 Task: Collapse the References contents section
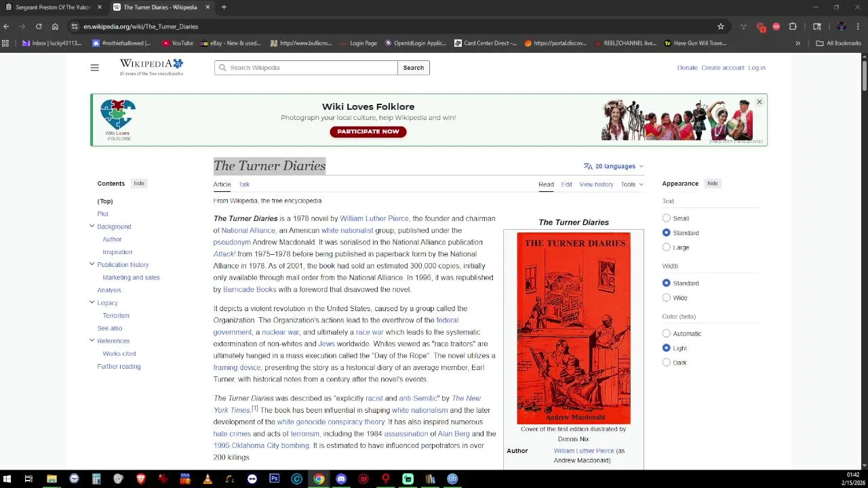tap(92, 340)
